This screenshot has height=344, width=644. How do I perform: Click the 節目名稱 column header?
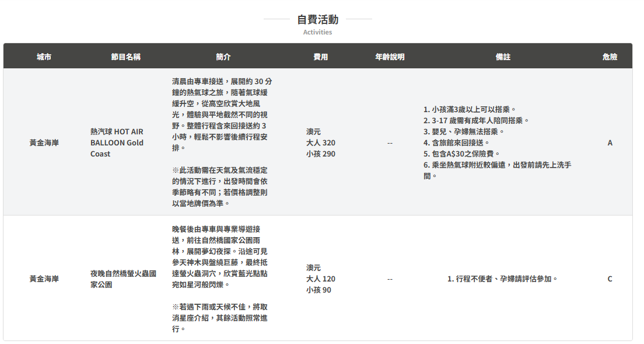click(x=125, y=57)
